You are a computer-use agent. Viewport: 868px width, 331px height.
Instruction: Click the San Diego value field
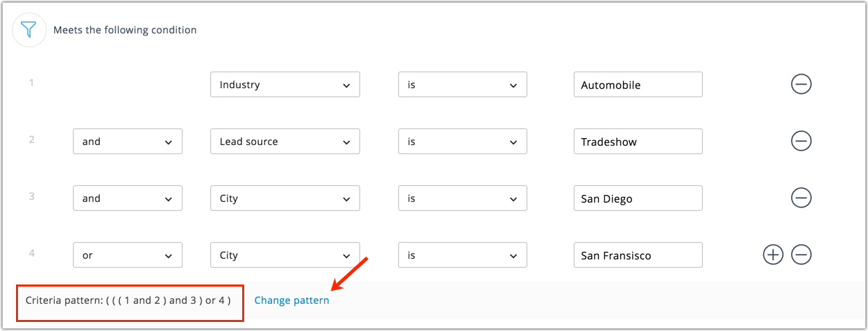[x=638, y=198]
